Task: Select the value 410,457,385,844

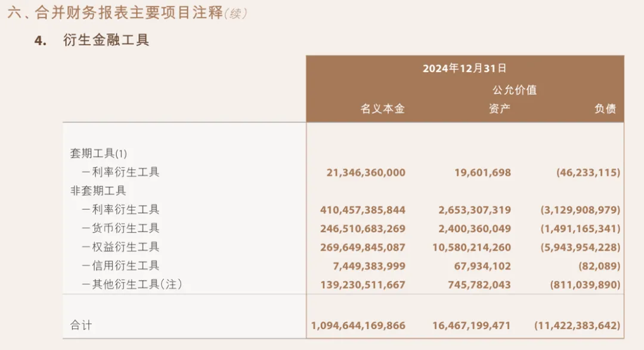Action: pyautogui.click(x=363, y=210)
